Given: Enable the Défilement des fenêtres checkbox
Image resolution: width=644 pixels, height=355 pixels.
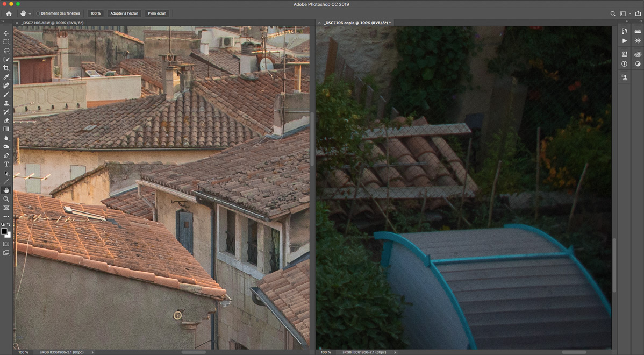Looking at the screenshot, I should tap(38, 13).
